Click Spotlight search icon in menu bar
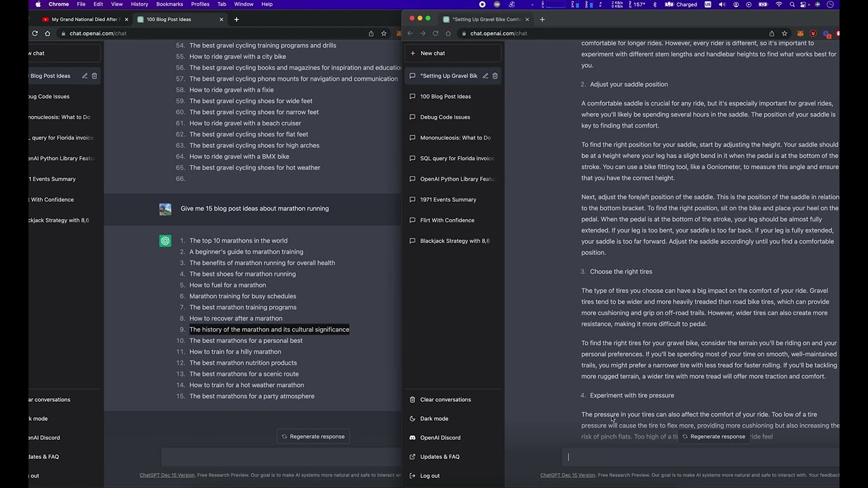This screenshot has width=868, height=488. (791, 4)
